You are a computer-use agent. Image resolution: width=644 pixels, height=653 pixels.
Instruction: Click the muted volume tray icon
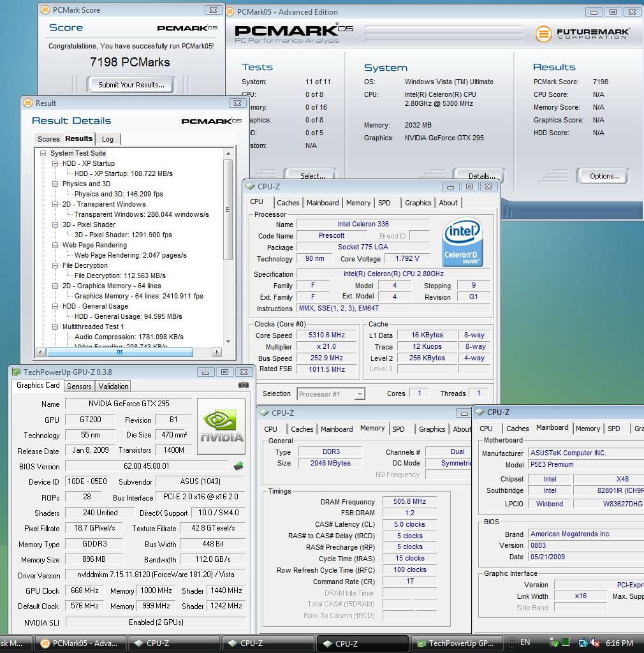click(596, 643)
